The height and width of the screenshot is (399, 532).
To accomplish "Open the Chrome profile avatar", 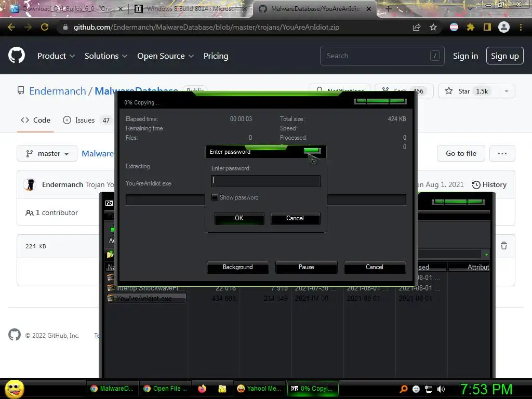I will coord(504,27).
